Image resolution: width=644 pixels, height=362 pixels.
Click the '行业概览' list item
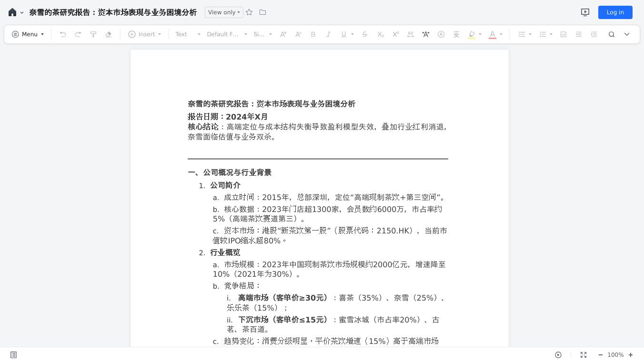[225, 252]
